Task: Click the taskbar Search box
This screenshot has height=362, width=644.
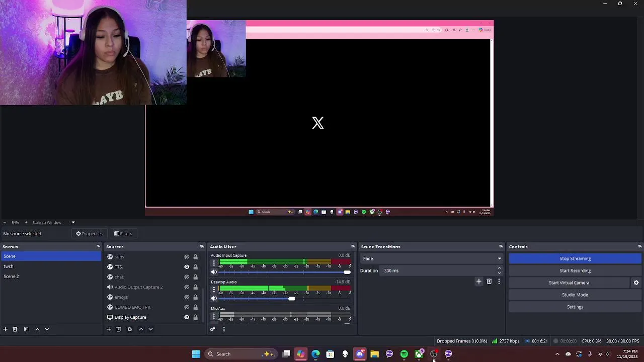Action: [240, 354]
